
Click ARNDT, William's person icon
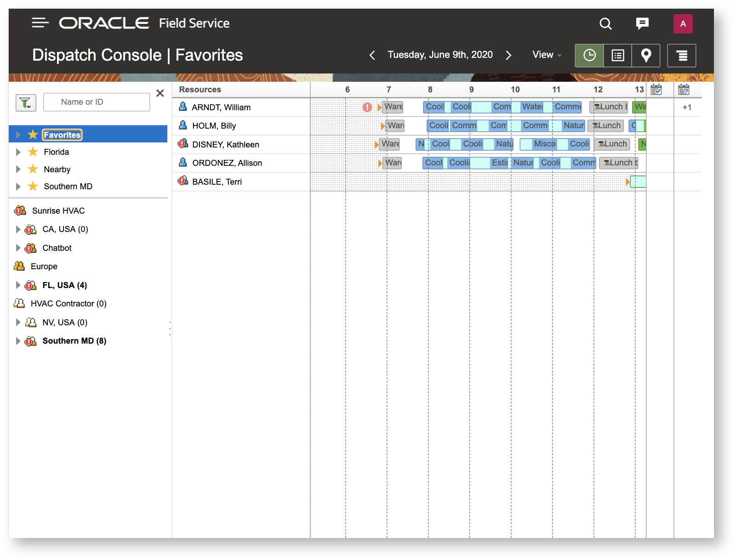[183, 107]
